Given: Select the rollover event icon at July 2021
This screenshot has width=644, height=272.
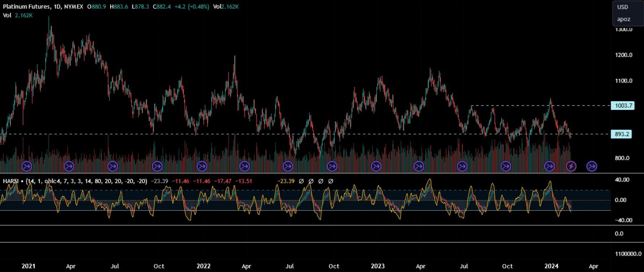Looking at the screenshot, I should [x=113, y=167].
